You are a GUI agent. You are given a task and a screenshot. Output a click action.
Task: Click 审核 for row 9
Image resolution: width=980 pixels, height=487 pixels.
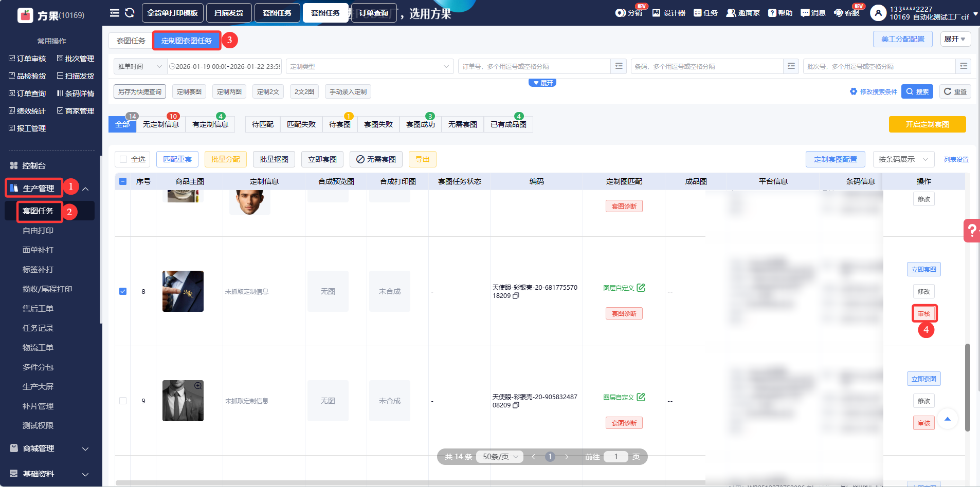click(924, 423)
